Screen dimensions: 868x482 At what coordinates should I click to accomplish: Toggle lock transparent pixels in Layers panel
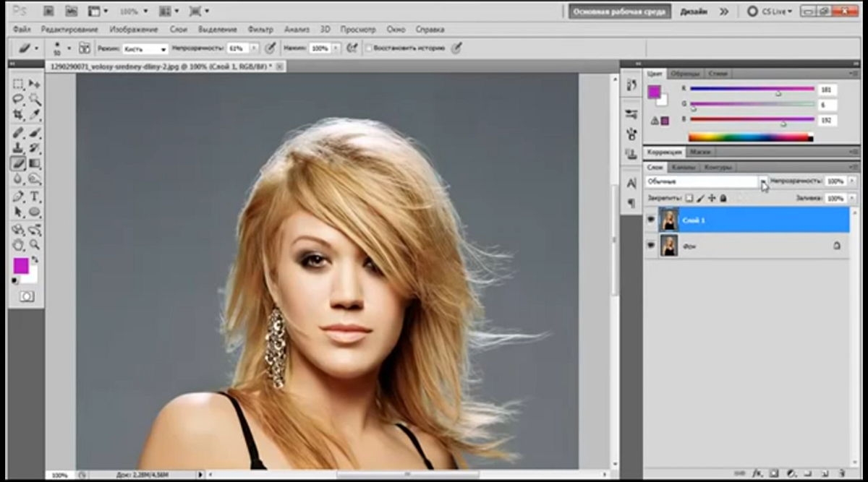689,197
